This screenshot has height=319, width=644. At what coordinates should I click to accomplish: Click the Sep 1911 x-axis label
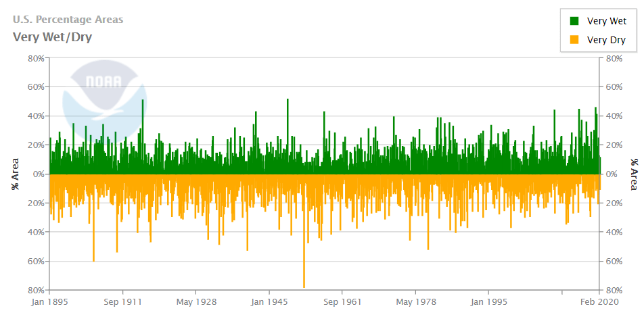click(x=122, y=301)
